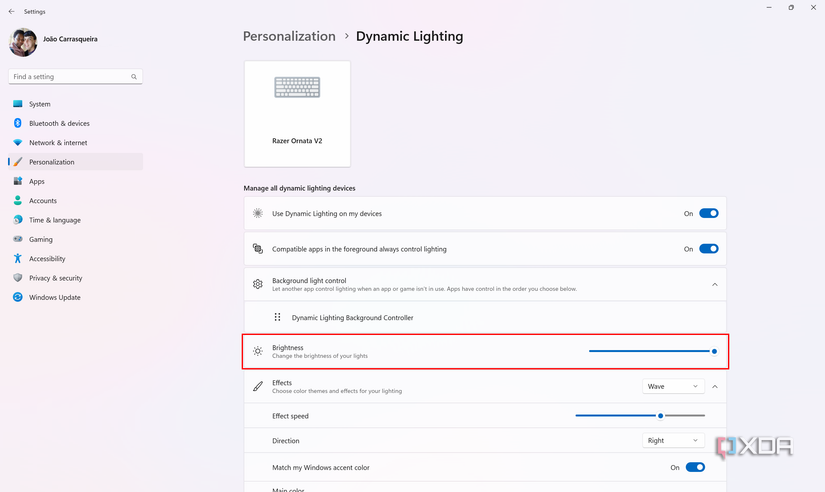Open the Accessibility settings page

click(x=47, y=259)
